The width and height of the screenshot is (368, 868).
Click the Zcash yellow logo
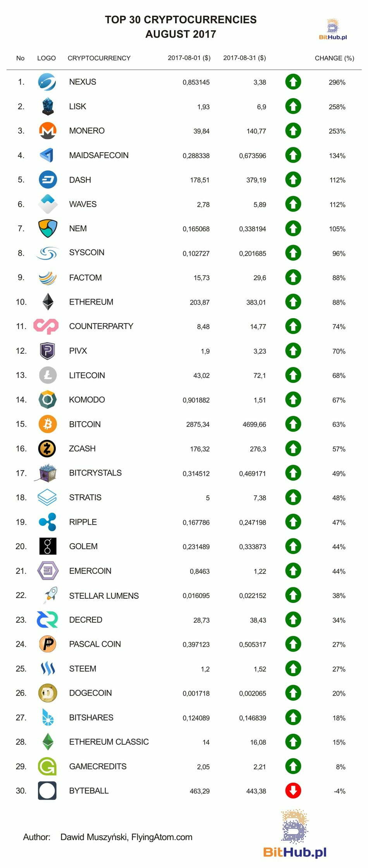click(x=47, y=449)
